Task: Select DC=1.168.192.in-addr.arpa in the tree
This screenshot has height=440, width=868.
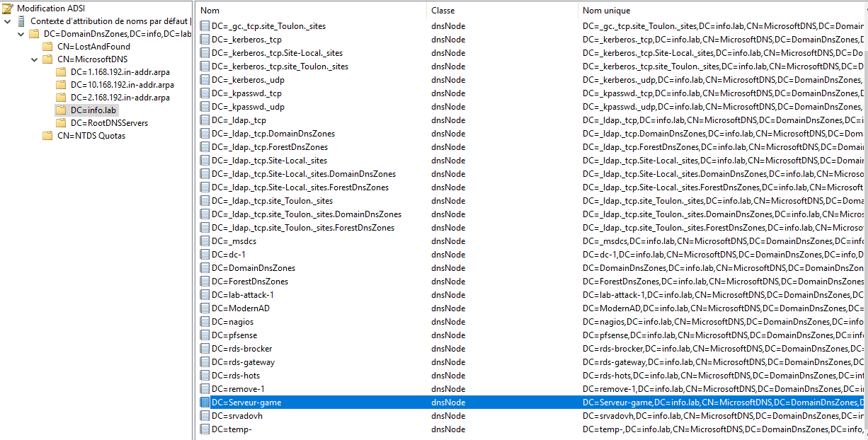Action: tap(120, 72)
